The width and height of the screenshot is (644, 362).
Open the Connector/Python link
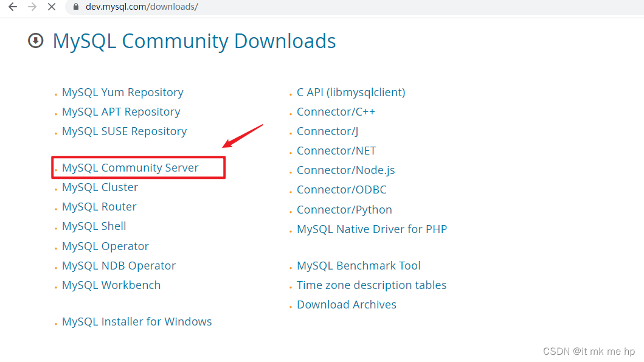[x=344, y=209]
